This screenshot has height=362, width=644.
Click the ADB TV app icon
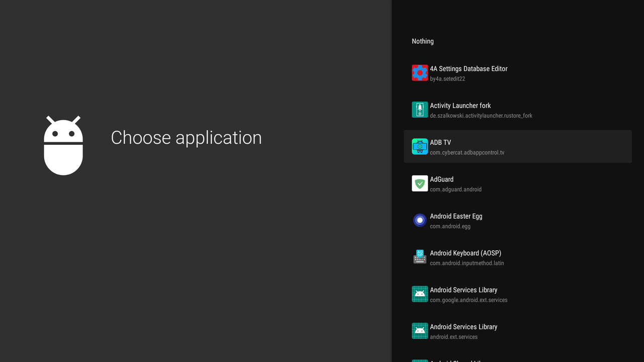coord(420,146)
